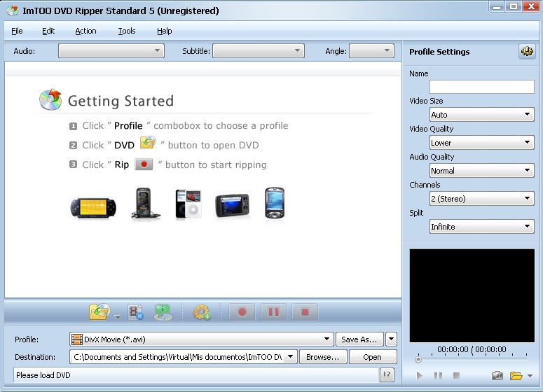
Task: Click the red Rip record button
Action: point(242,312)
